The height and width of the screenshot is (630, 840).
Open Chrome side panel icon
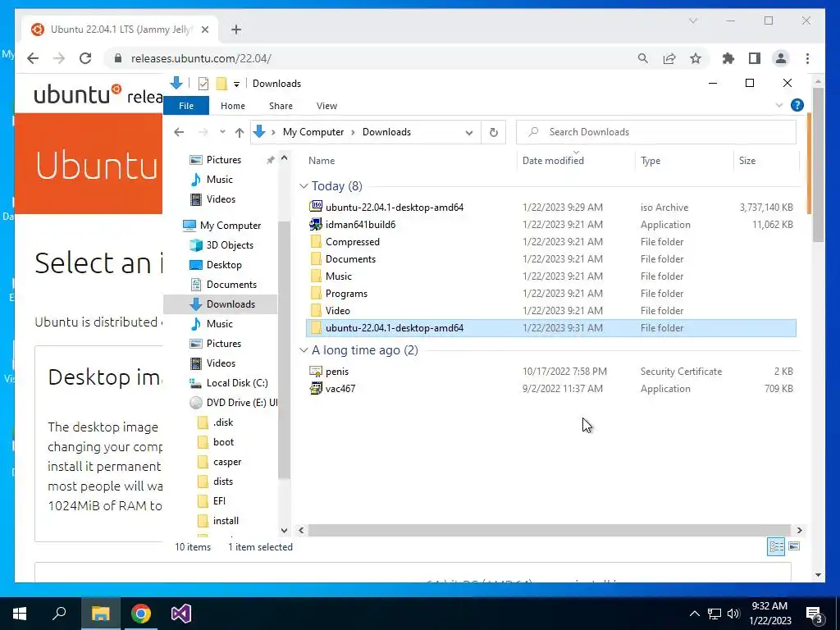tap(755, 58)
